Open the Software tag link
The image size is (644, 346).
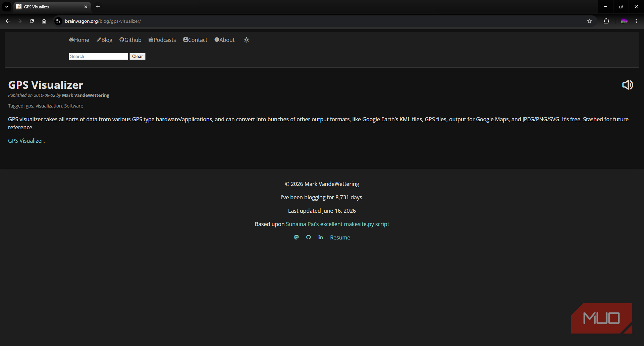(x=74, y=106)
